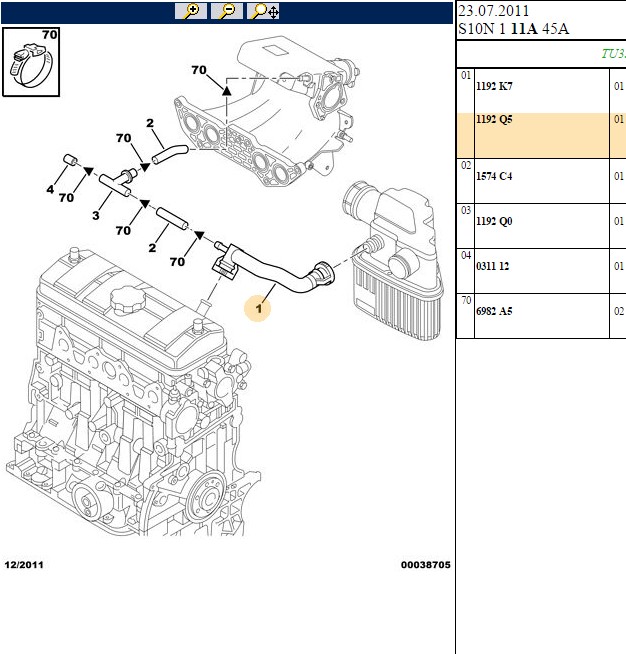Click the date text 23.07.2011

coord(493,11)
